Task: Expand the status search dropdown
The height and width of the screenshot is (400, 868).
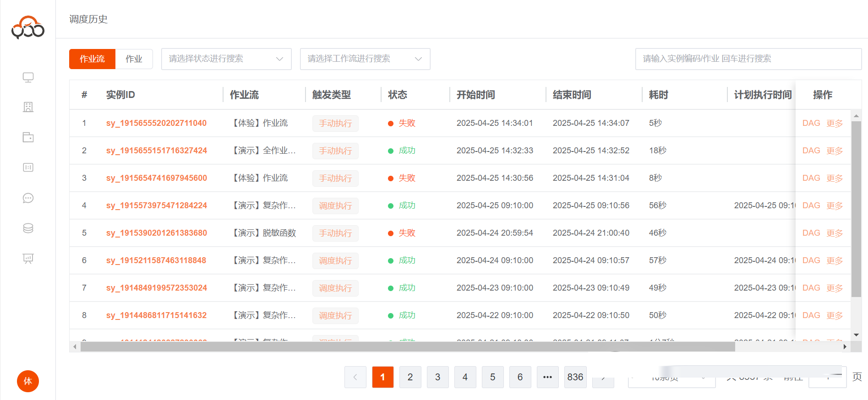Action: tap(226, 59)
